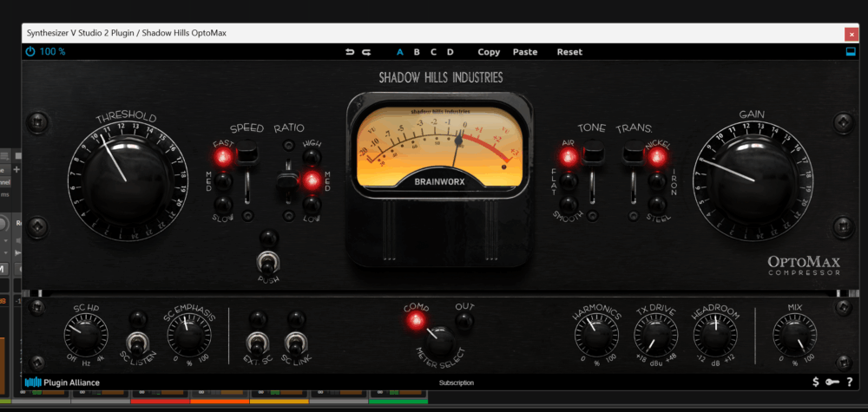Flip the EXT. SC toggle switch

(256, 343)
